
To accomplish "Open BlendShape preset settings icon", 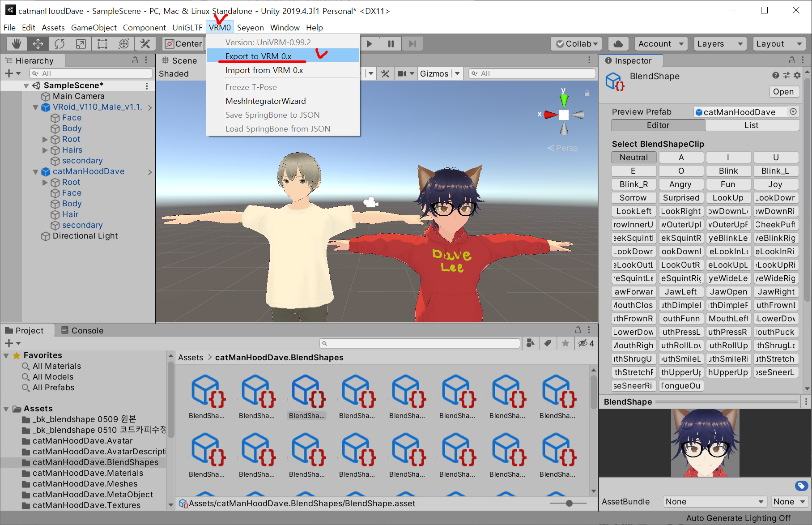I will click(786, 75).
